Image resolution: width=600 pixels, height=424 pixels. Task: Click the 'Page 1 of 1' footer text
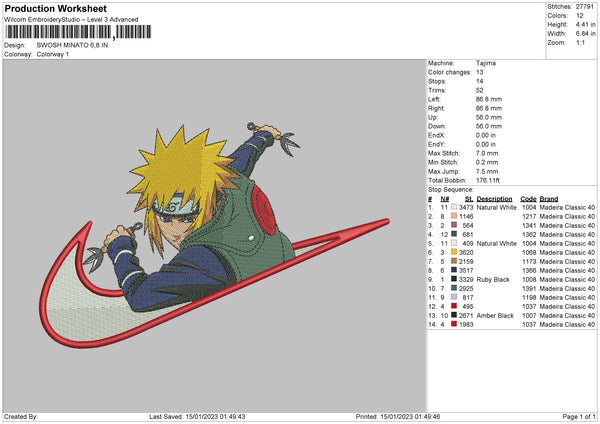point(579,417)
